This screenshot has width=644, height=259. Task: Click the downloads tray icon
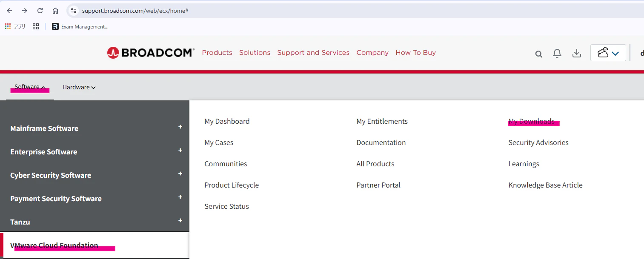tap(577, 53)
